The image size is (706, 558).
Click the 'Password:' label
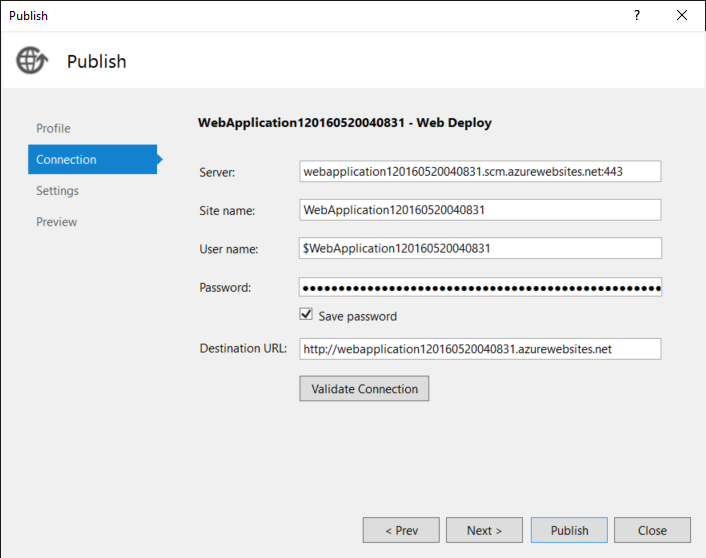225,287
